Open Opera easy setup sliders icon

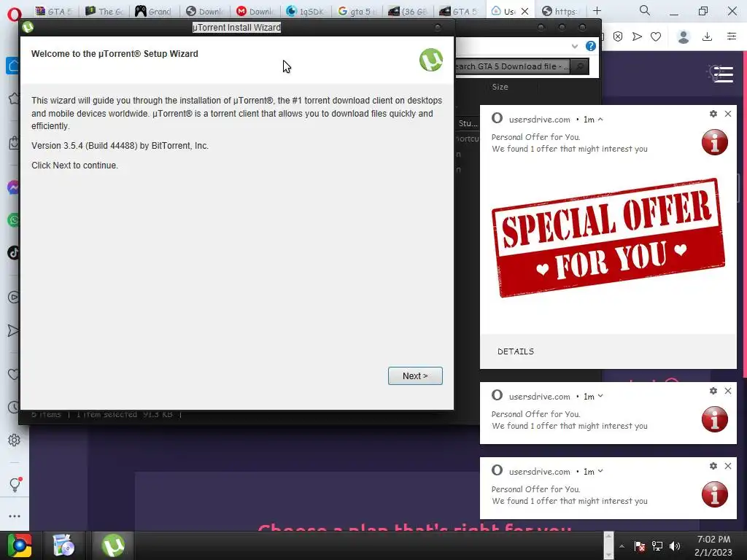[731, 36]
